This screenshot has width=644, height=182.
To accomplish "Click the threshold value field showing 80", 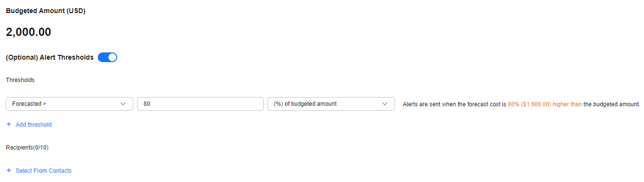I will coord(200,104).
